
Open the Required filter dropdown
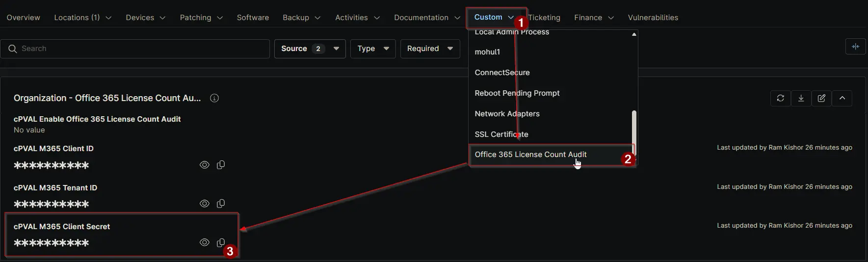[x=430, y=49]
